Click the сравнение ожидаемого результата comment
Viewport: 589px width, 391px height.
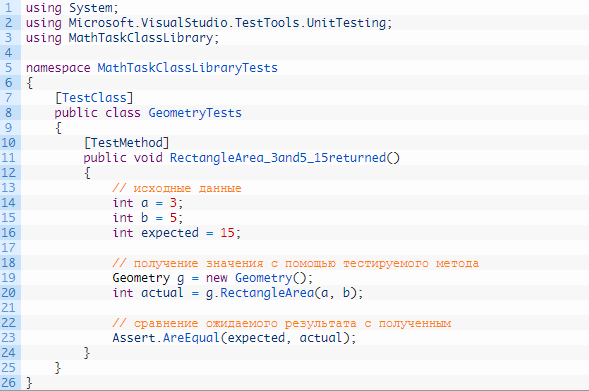pyautogui.click(x=282, y=323)
